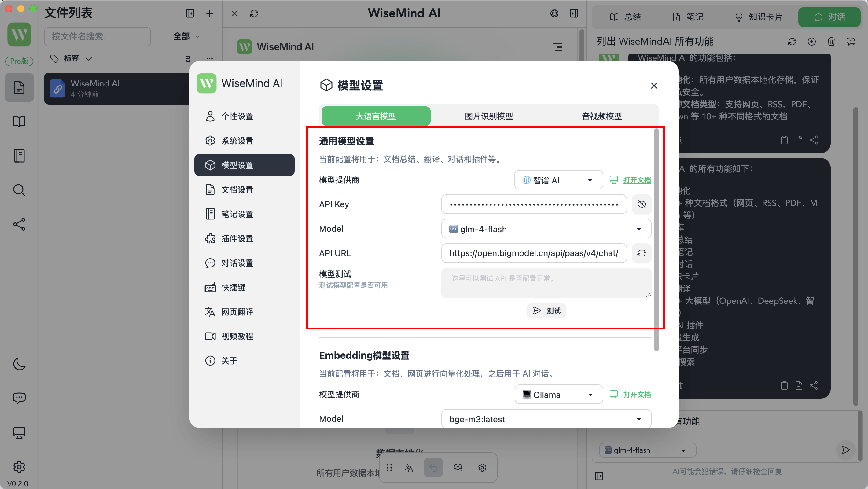This screenshot has height=489, width=868.
Task: Open 系统设置 in settings menu
Action: [244, 141]
